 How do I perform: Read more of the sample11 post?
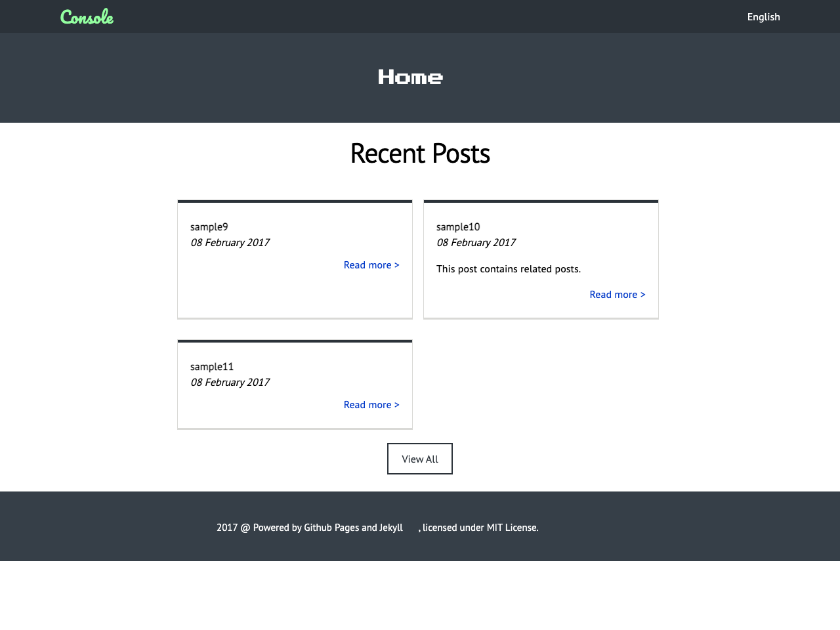pyautogui.click(x=371, y=405)
